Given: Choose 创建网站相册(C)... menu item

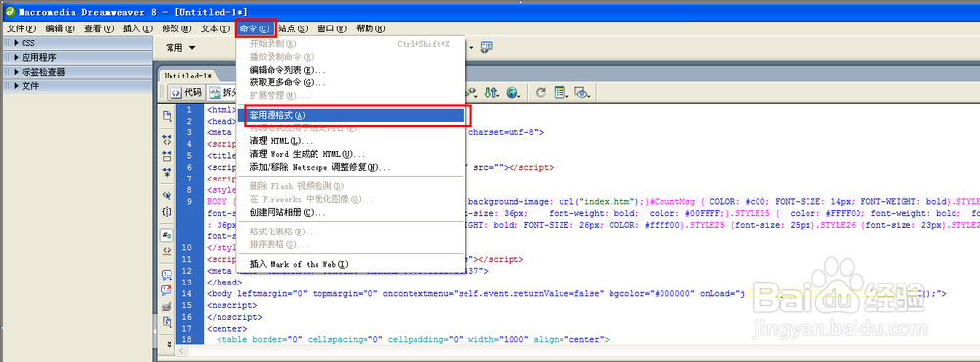Looking at the screenshot, I should (x=351, y=213).
